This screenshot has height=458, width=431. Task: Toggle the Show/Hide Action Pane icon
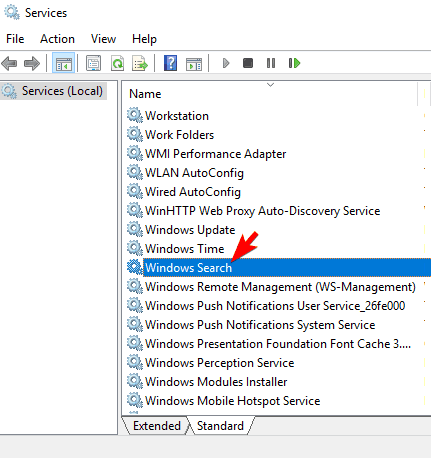[194, 63]
